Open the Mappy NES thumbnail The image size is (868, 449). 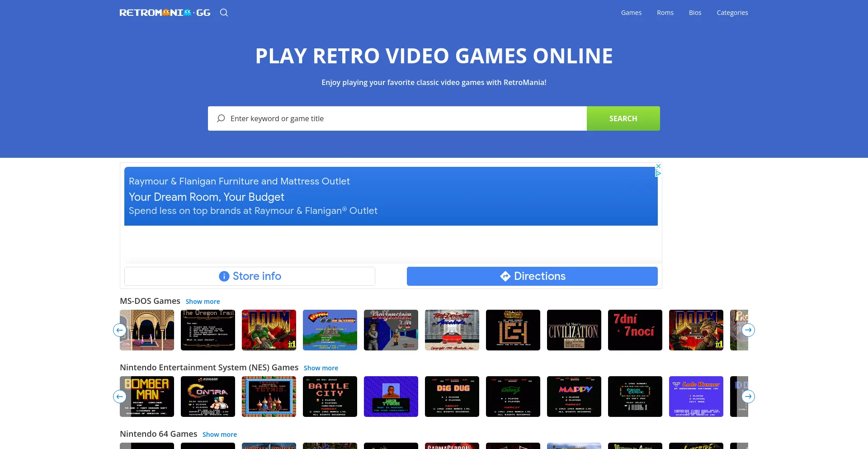coord(574,397)
